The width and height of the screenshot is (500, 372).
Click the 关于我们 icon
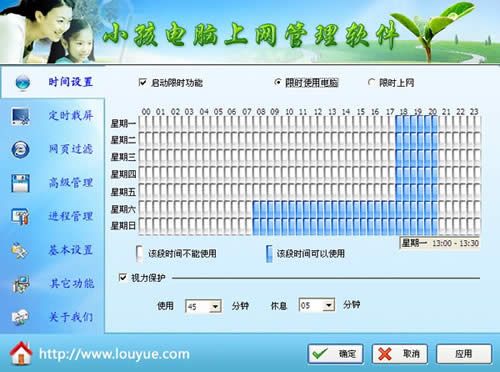tap(20, 317)
